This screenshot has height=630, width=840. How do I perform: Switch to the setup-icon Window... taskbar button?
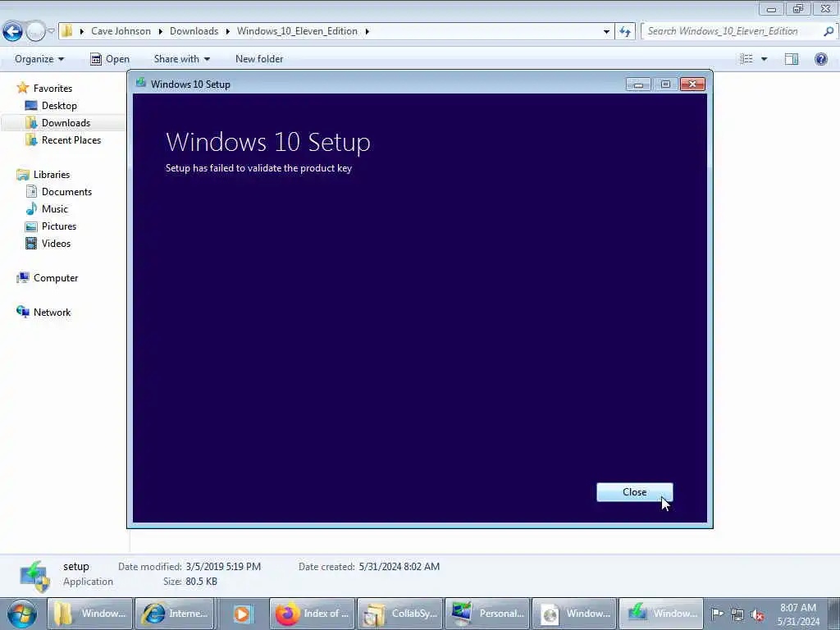[662, 614]
